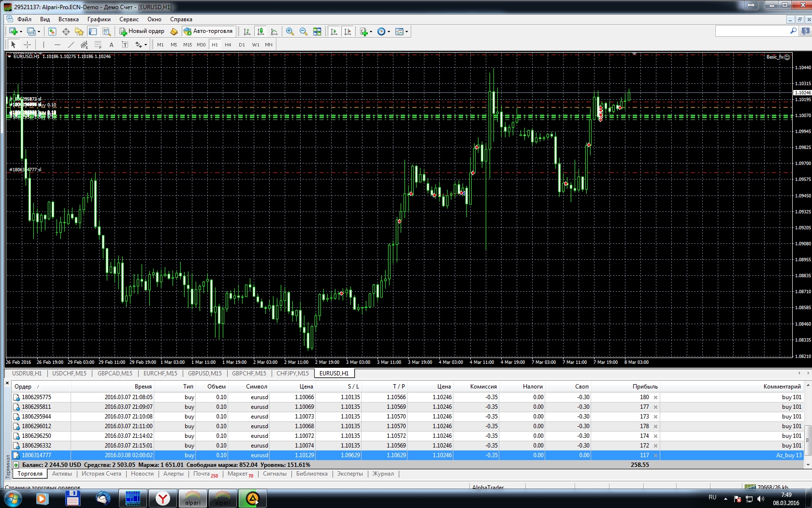Switch timeframe to M1
The width and height of the screenshot is (812, 508).
tap(160, 45)
